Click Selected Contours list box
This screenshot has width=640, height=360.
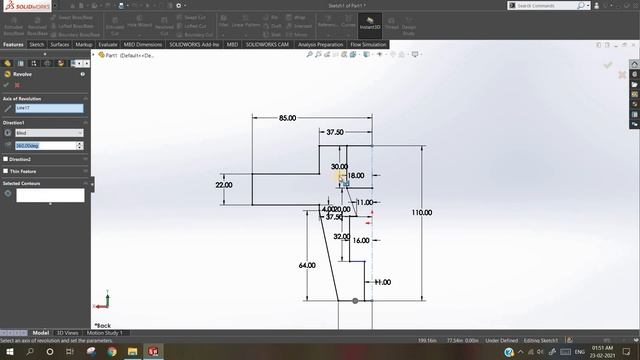50,196
